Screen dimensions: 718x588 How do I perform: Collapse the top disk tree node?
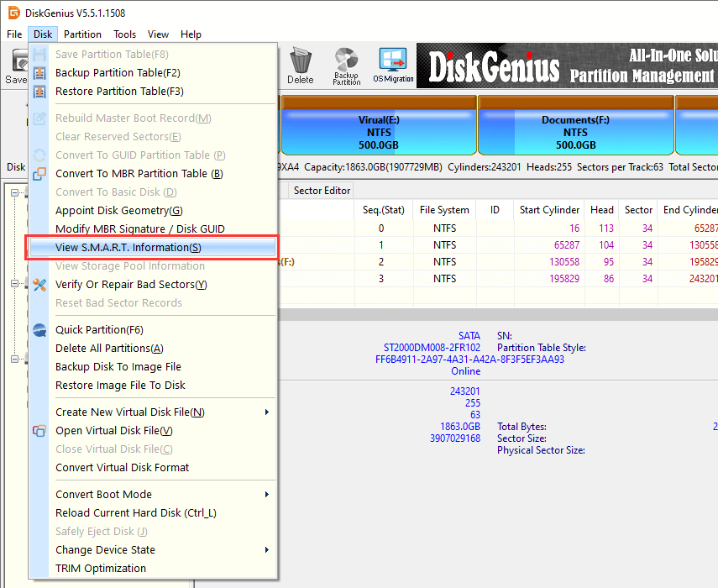(x=16, y=193)
